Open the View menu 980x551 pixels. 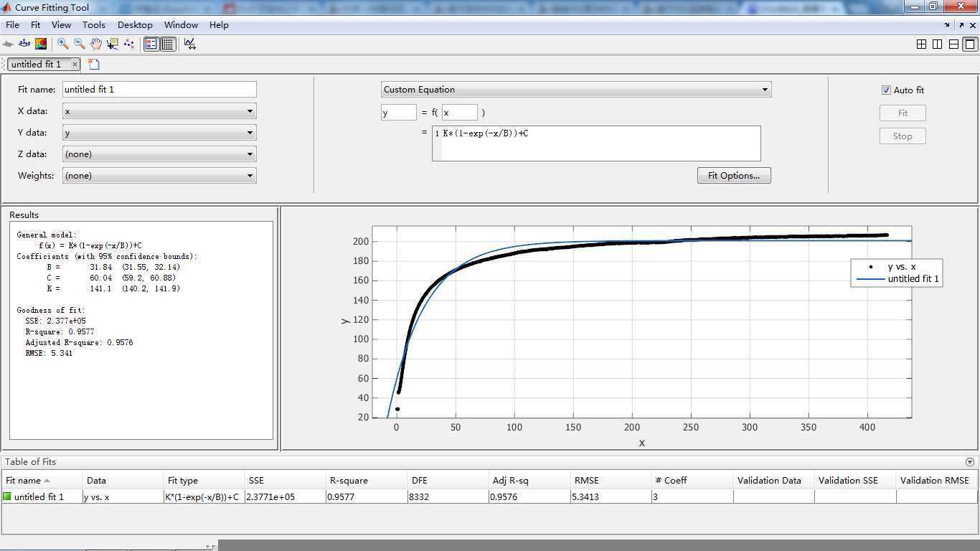[x=61, y=24]
